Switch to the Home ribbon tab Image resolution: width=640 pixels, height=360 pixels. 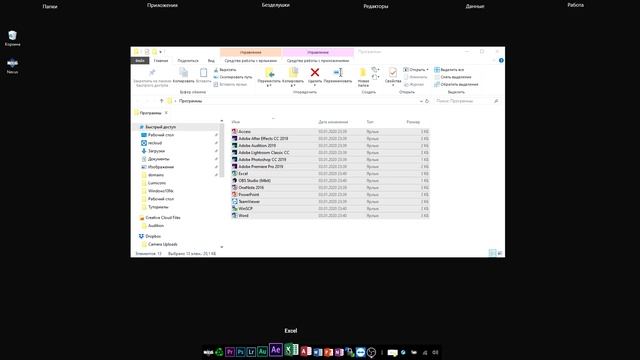[x=161, y=60]
